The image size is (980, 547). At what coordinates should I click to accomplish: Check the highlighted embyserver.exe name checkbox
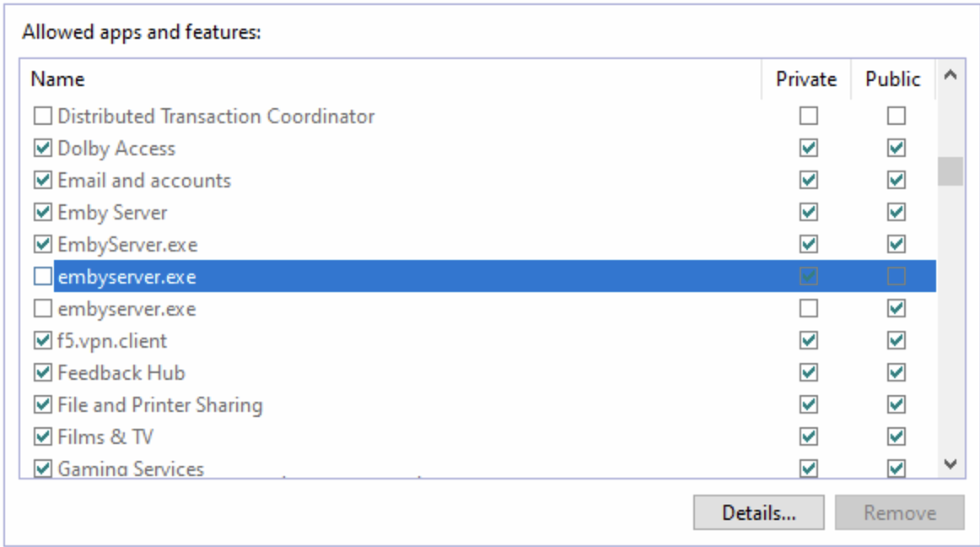point(42,276)
